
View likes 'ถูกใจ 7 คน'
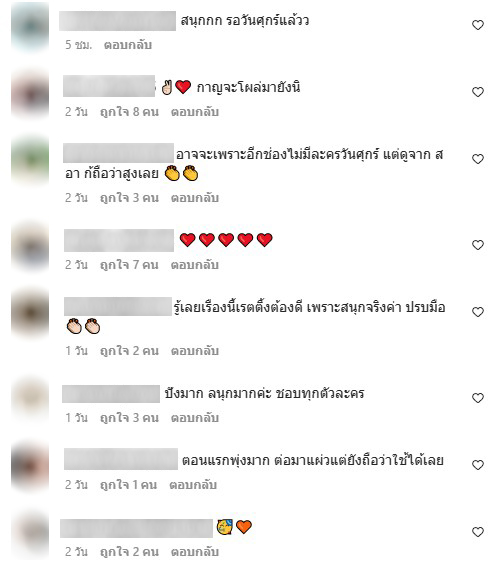click(129, 265)
